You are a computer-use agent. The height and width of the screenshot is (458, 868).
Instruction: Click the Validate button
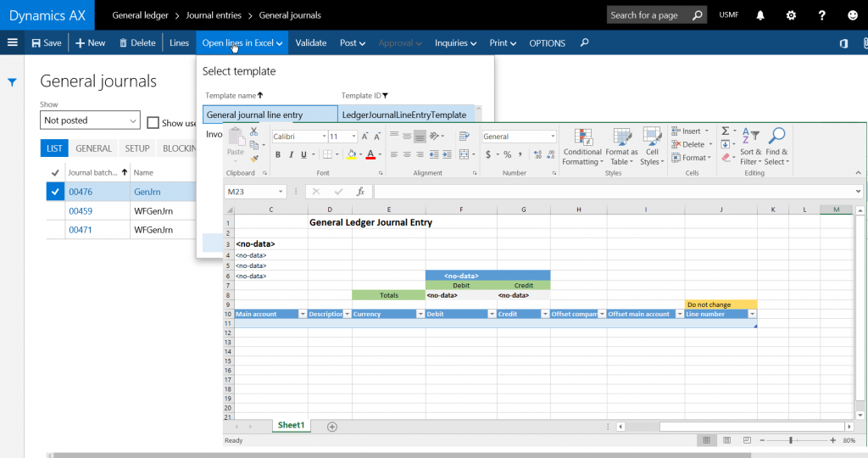310,42
